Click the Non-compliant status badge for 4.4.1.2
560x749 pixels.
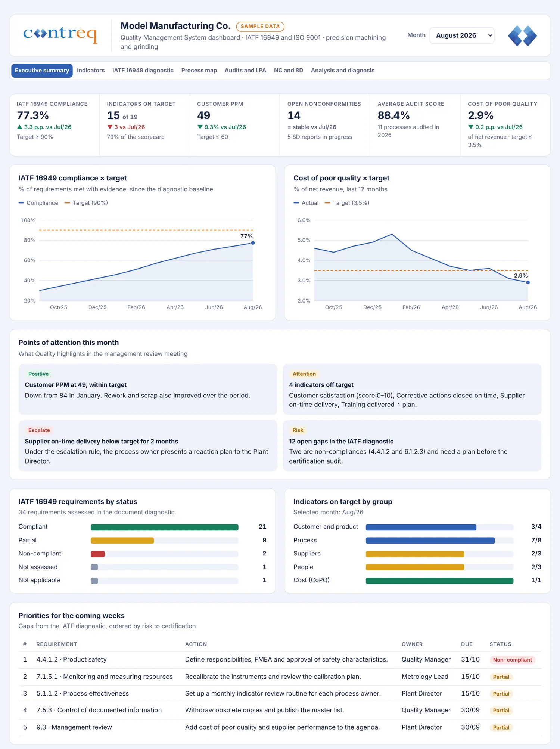[512, 660]
